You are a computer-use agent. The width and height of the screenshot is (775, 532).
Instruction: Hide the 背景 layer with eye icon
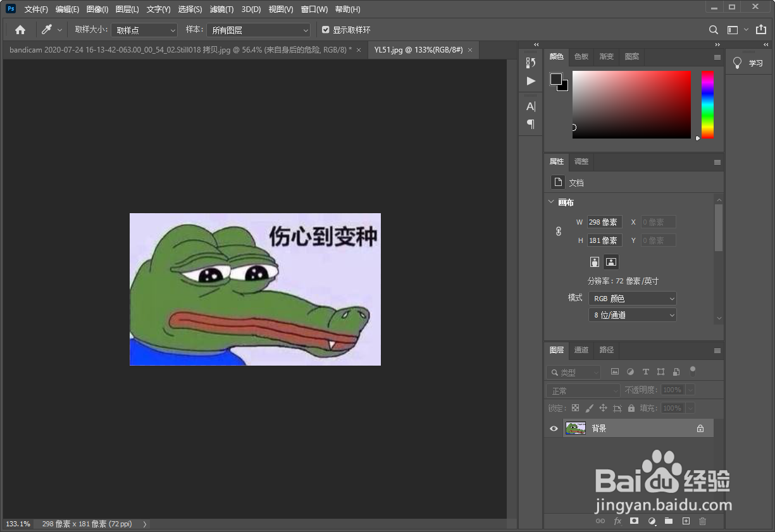tap(554, 428)
